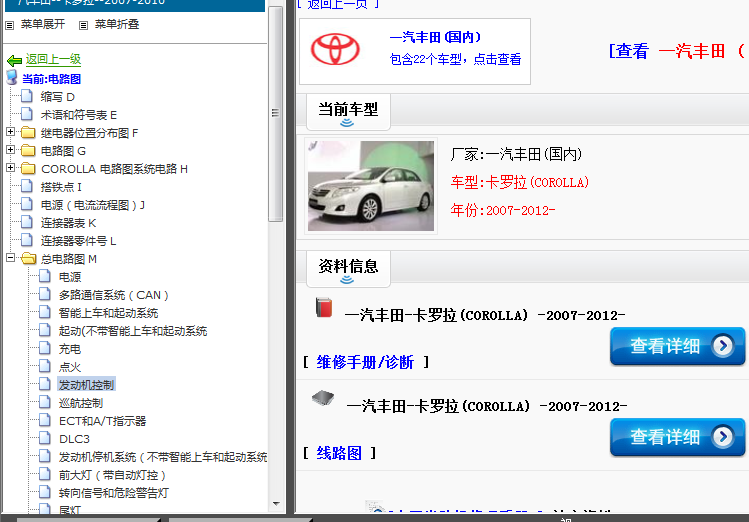The height and width of the screenshot is (522, 749).
Task: Click 查看详细 button for 线路图
Action: pos(677,437)
